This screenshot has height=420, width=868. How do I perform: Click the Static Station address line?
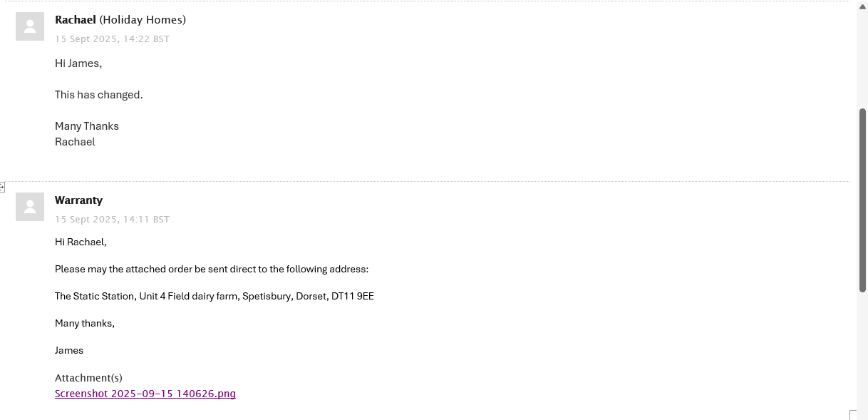(x=214, y=297)
